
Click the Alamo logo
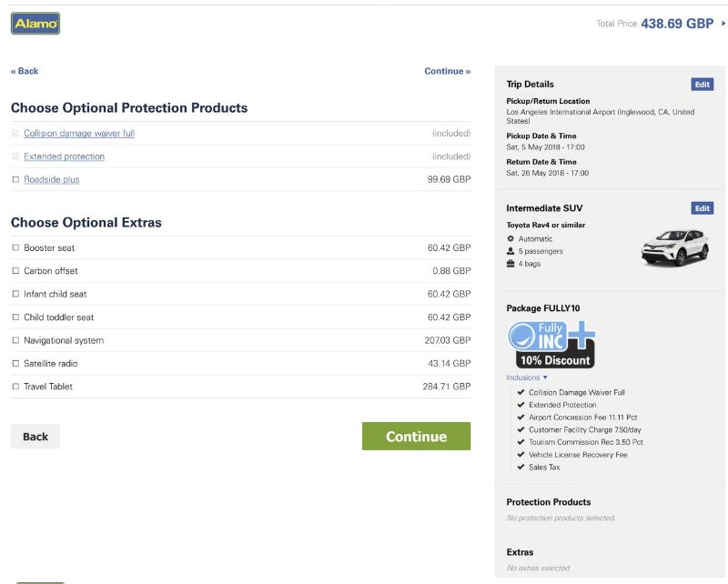click(x=35, y=24)
